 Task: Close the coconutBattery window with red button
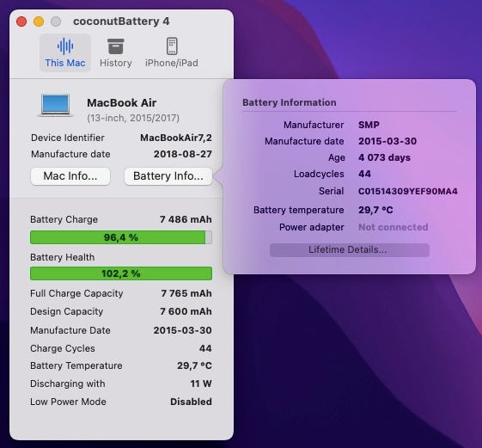21,21
